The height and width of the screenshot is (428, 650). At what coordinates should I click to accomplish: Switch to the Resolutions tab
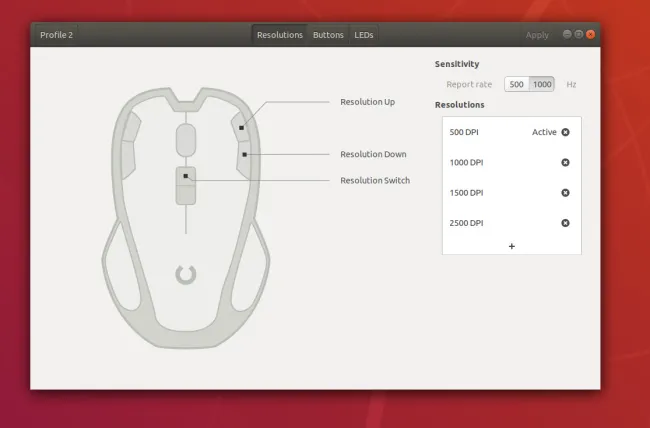coord(280,35)
